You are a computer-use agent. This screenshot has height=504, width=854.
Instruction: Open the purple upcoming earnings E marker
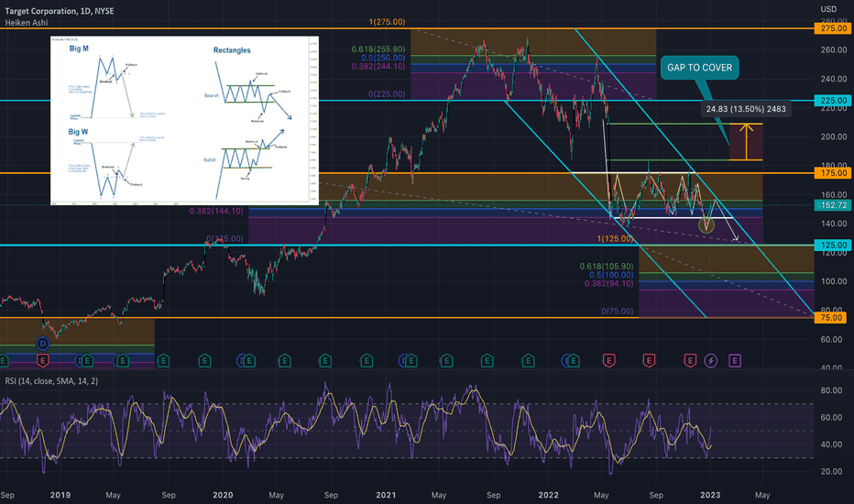734,360
